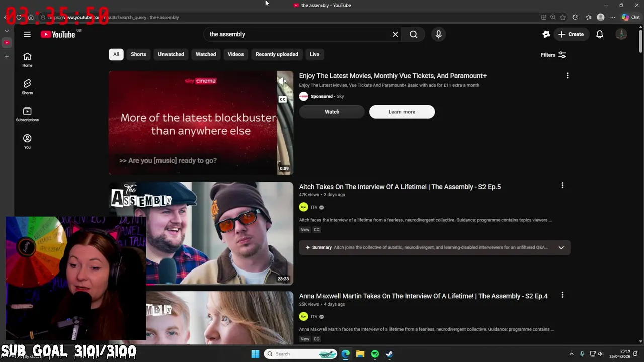Add this page to favorites star
The image size is (644, 362).
[x=562, y=17]
